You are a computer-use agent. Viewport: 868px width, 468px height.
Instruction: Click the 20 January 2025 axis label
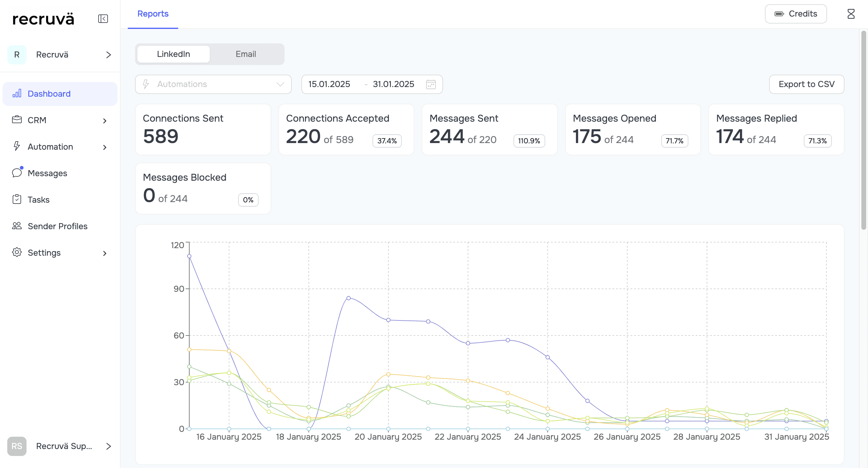tap(388, 437)
